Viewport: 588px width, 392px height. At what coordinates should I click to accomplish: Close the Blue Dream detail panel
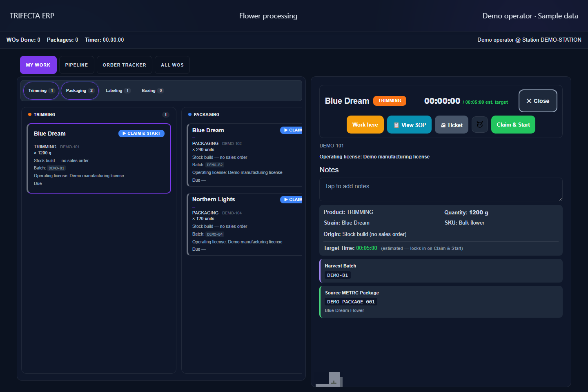tap(538, 101)
